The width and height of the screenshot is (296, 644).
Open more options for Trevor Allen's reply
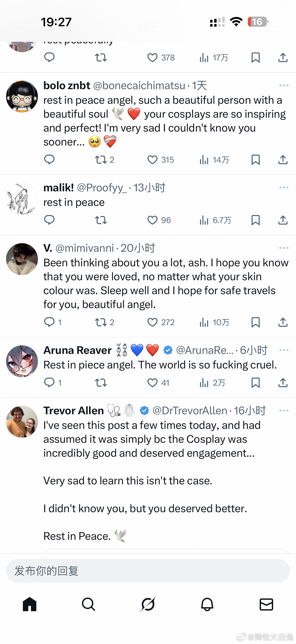(x=284, y=410)
